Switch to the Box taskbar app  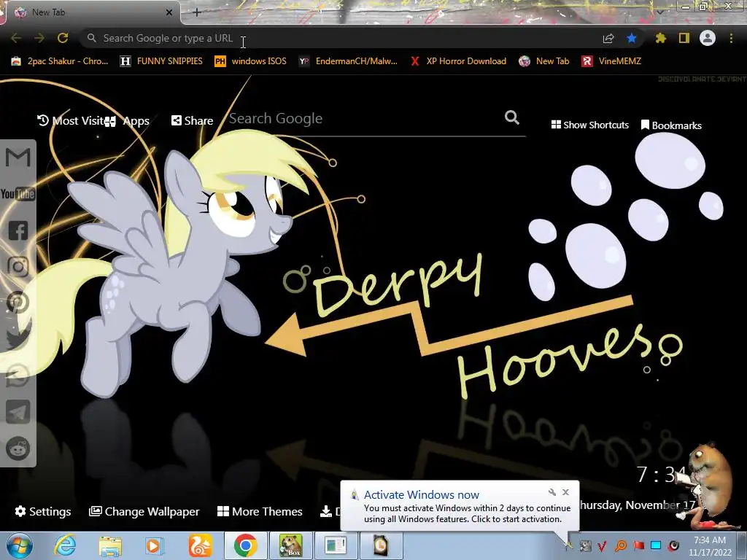[x=290, y=545]
